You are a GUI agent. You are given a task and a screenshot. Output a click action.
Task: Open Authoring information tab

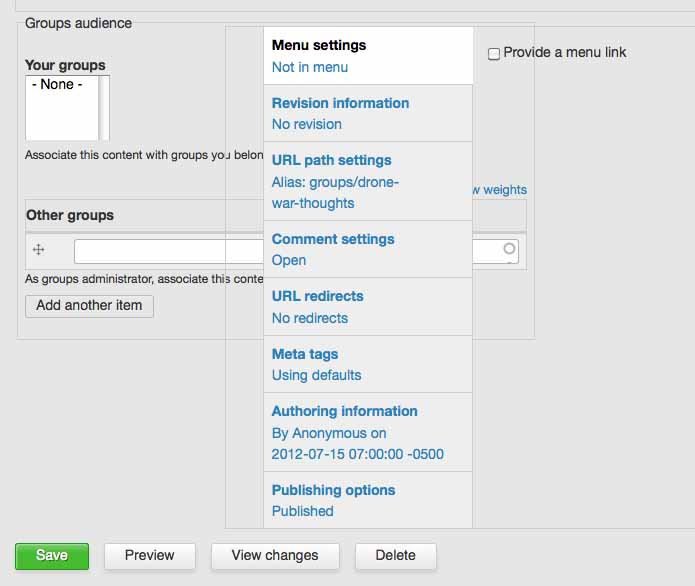click(368, 432)
